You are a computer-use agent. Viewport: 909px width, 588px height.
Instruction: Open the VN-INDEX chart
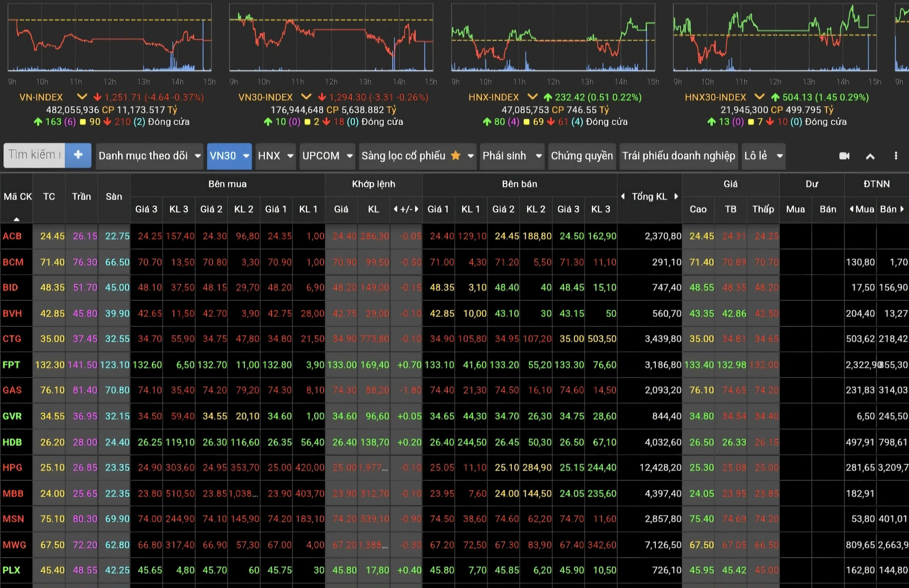[x=110, y=38]
